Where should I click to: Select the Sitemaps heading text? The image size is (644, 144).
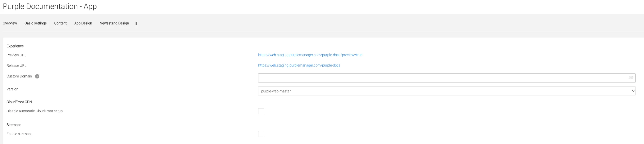[14, 125]
